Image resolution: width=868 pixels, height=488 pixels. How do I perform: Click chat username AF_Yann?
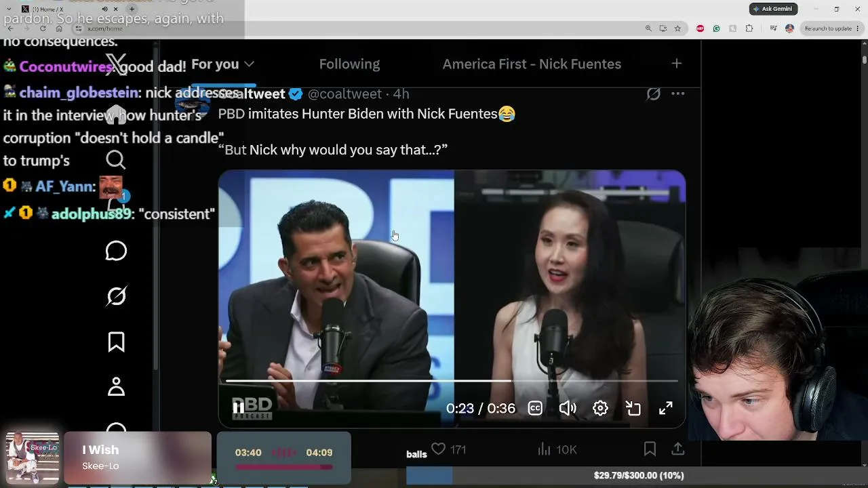65,186
